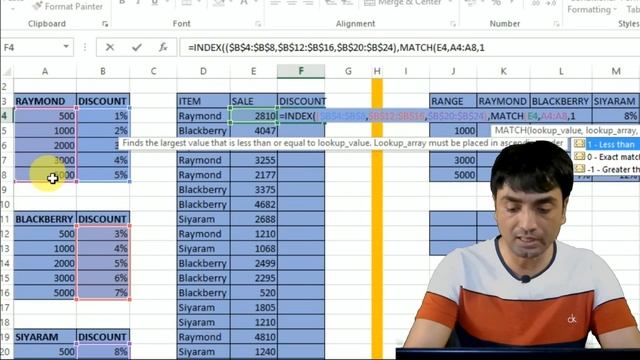Click sale value 2295 cell
Viewport: 640px width, 360px height.
(x=253, y=278)
